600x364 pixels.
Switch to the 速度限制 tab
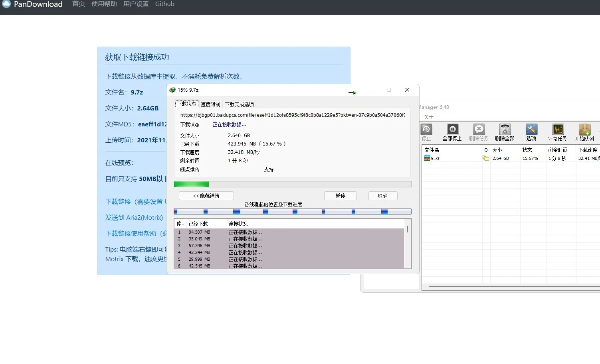[x=210, y=104]
